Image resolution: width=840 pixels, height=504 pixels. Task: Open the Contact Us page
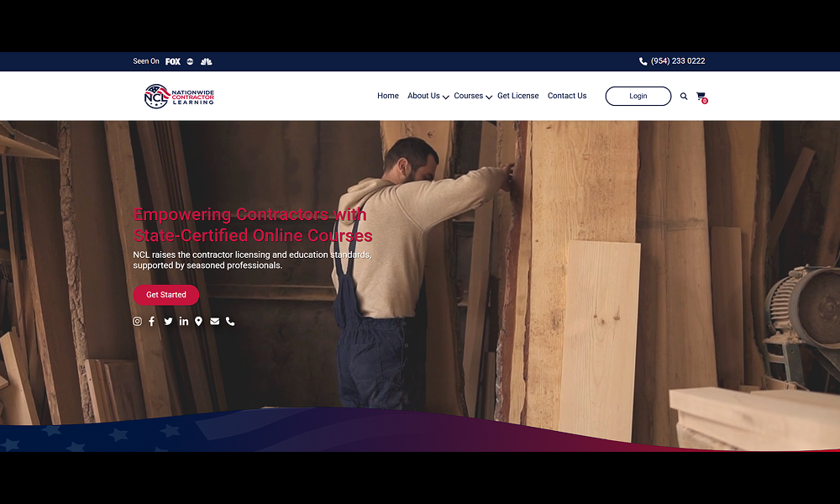(567, 96)
